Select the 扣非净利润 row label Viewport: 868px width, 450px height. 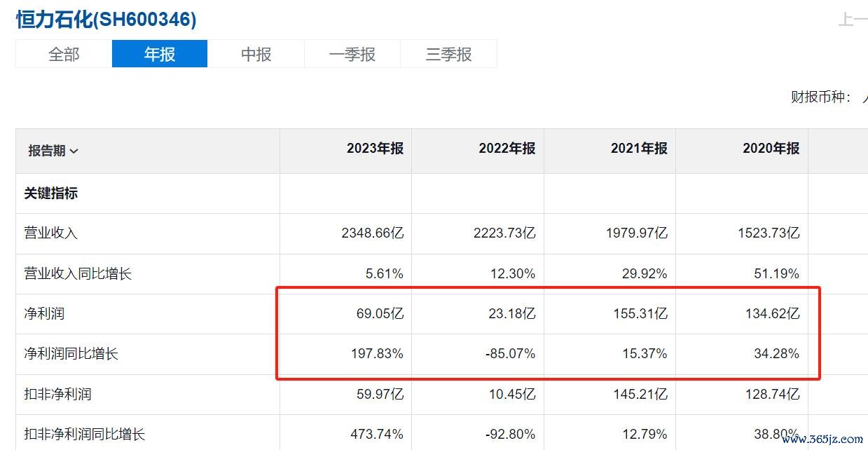(57, 394)
